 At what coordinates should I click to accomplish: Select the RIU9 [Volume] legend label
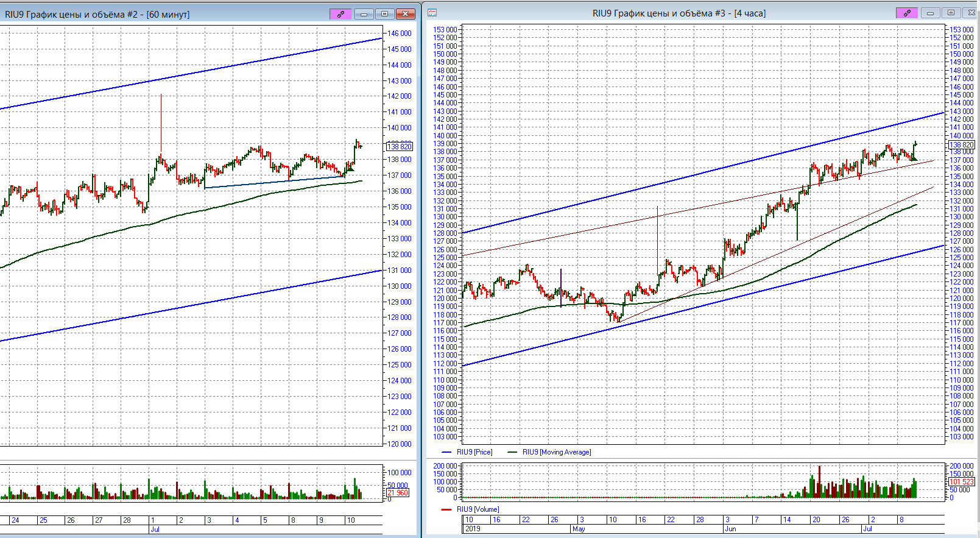pyautogui.click(x=478, y=509)
